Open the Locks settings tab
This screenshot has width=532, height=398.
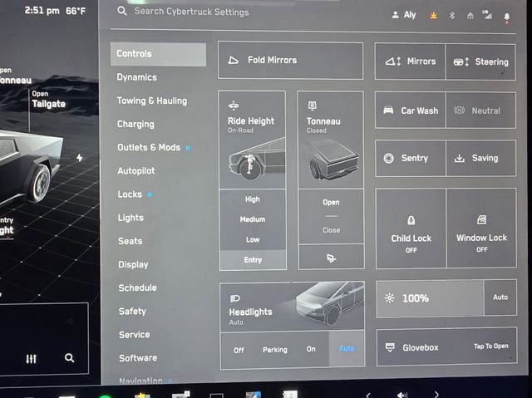pos(130,194)
